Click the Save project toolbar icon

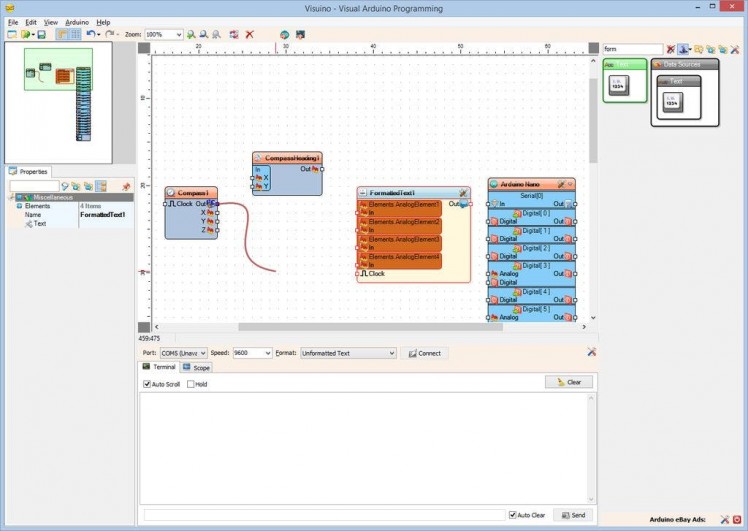pos(41,34)
